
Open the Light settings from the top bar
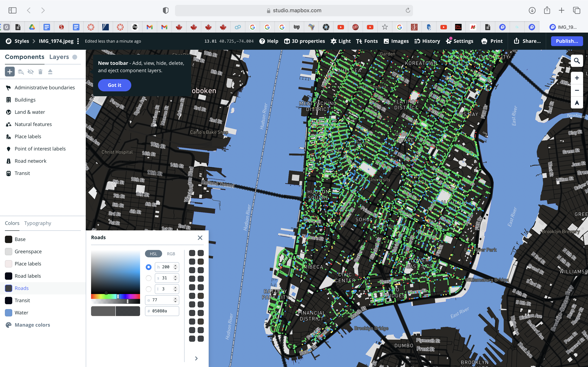click(340, 41)
